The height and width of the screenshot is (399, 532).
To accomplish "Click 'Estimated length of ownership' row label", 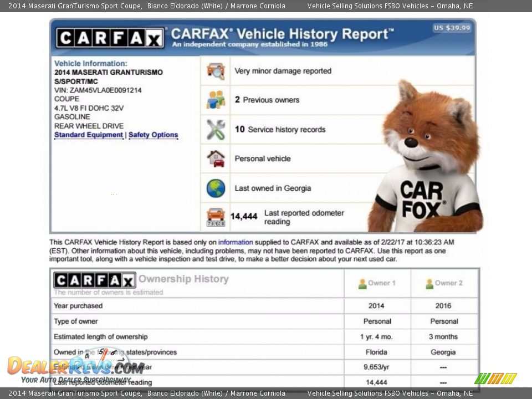I will tap(101, 337).
